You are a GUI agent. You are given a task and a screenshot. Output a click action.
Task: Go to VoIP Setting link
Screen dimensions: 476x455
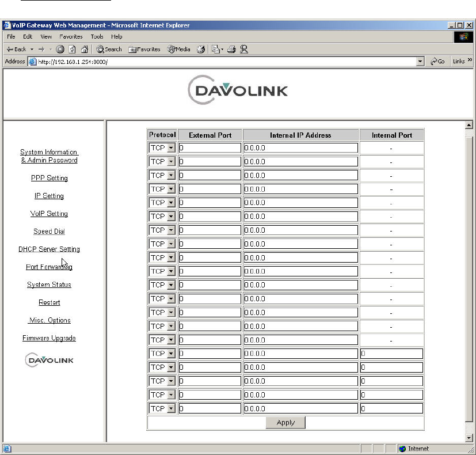49,214
